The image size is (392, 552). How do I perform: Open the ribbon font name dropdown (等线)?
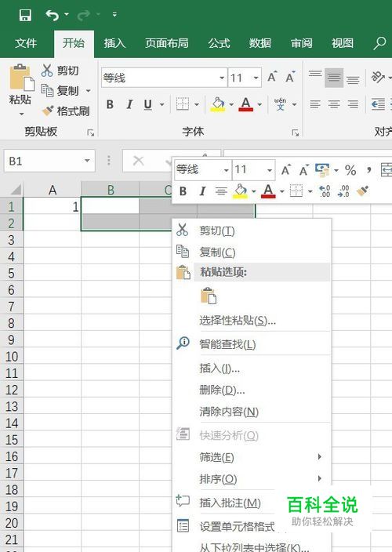(x=222, y=78)
